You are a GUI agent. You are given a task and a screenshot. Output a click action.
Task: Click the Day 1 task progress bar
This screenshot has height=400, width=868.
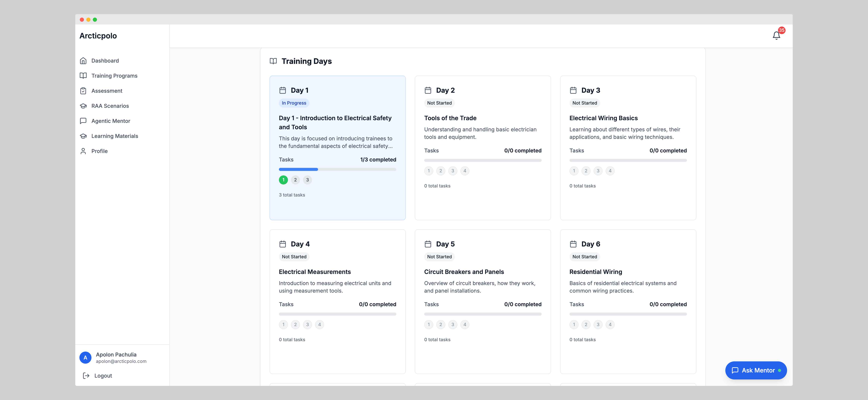337,169
